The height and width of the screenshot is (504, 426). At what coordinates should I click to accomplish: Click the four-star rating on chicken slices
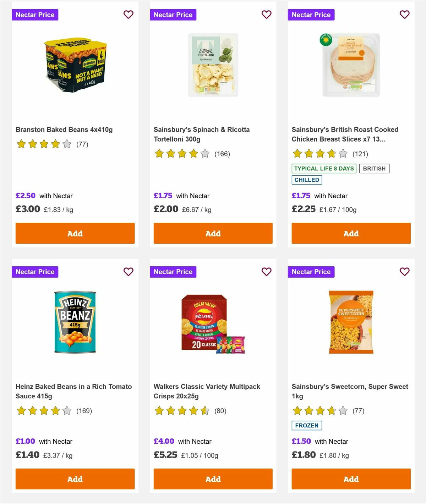coord(319,154)
